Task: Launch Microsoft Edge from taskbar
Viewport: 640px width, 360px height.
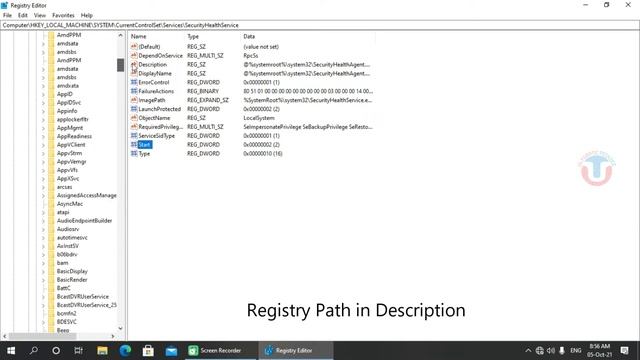Action: 125,351
